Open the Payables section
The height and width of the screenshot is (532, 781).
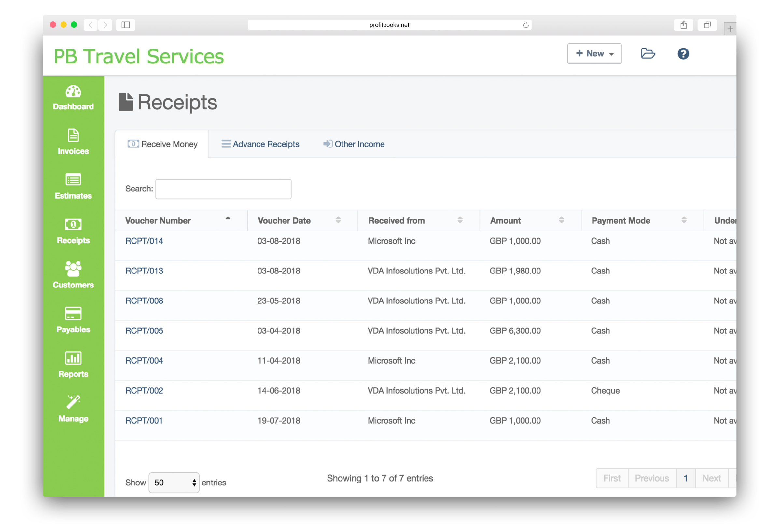(73, 320)
